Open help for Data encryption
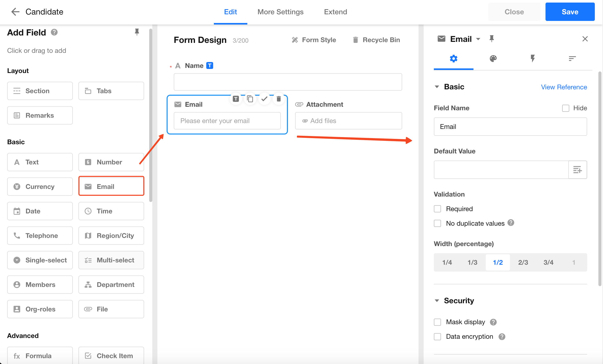 502,337
